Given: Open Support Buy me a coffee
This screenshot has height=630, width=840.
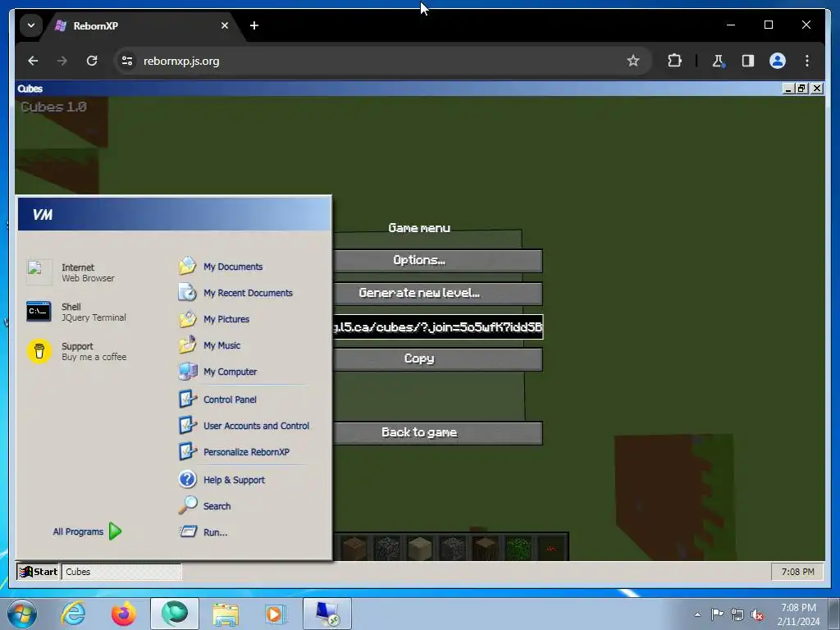Looking at the screenshot, I should (76, 351).
